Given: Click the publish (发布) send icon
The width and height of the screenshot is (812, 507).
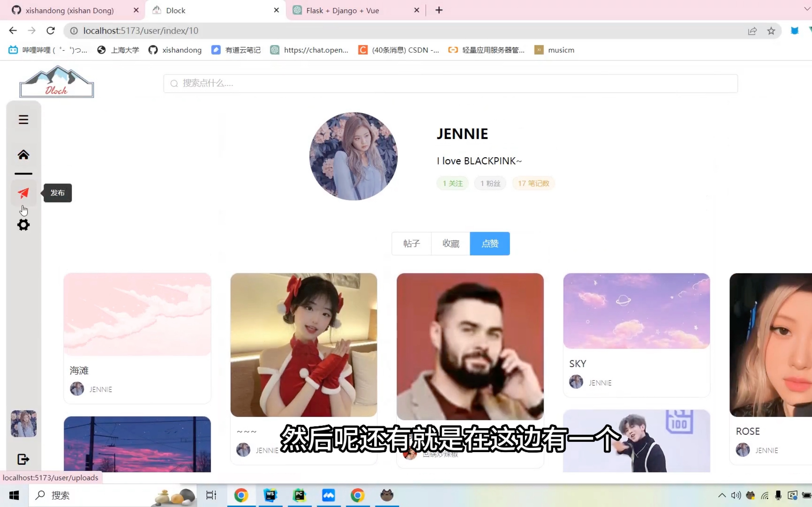Looking at the screenshot, I should [23, 192].
